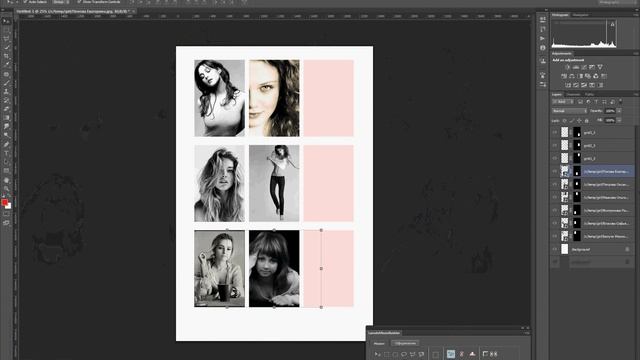This screenshot has height=360, width=640.
Task: Lock all for the selected layer
Action: [587, 120]
